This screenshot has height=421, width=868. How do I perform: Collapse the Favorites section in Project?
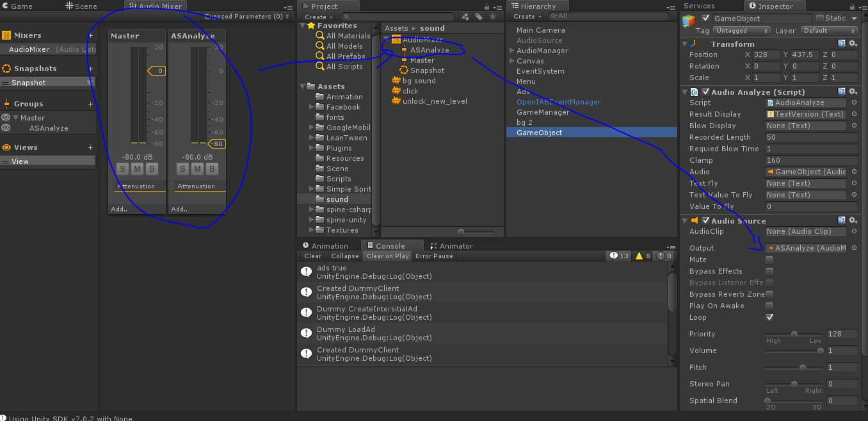[302, 25]
